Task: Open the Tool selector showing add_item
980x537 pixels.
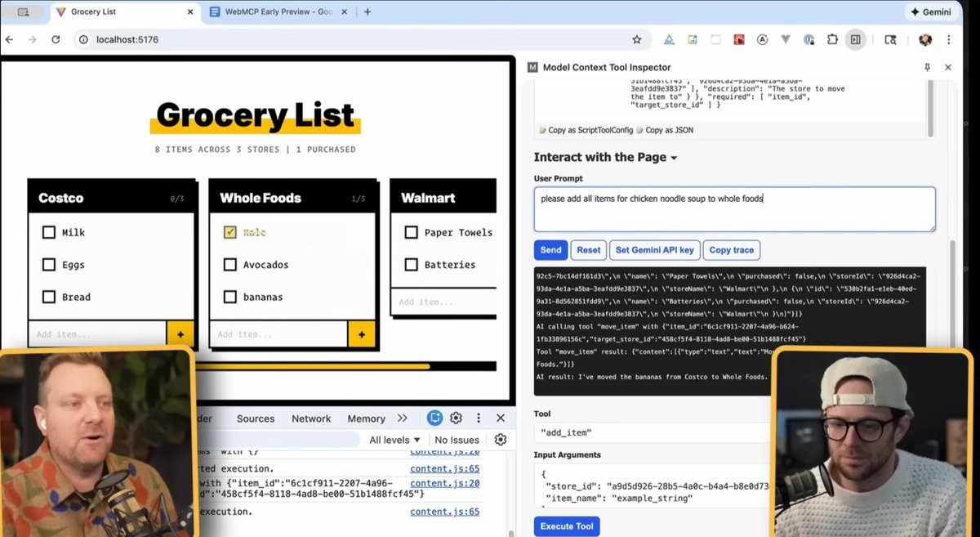Action: point(653,432)
